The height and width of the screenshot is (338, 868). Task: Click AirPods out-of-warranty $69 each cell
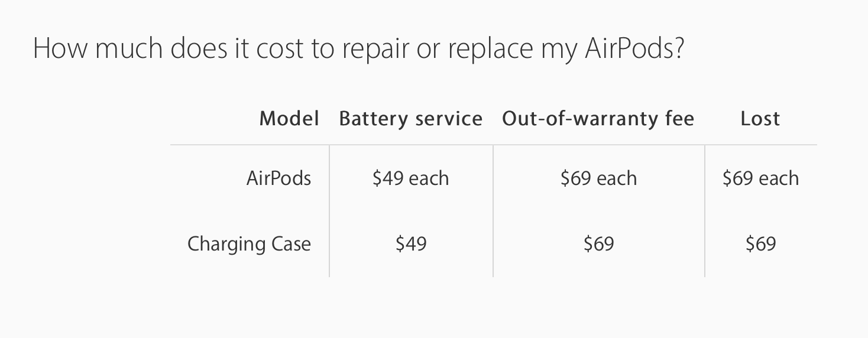(599, 178)
